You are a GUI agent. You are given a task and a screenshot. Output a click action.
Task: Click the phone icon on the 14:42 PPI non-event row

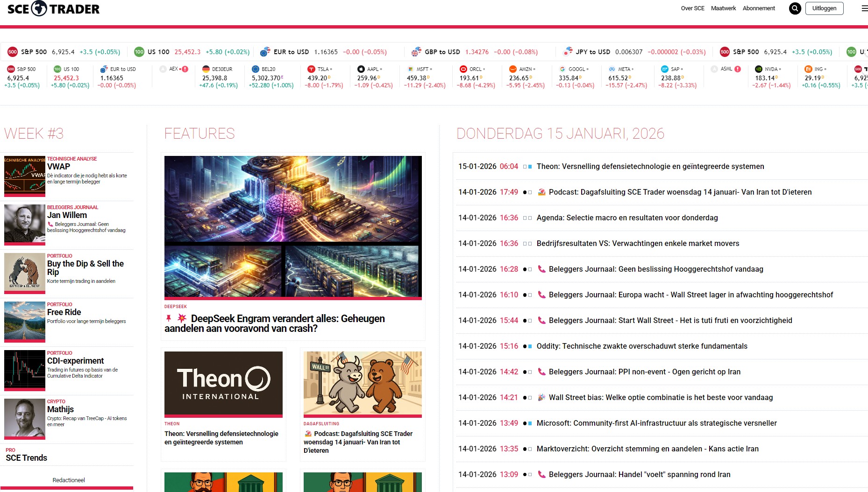pos(541,372)
